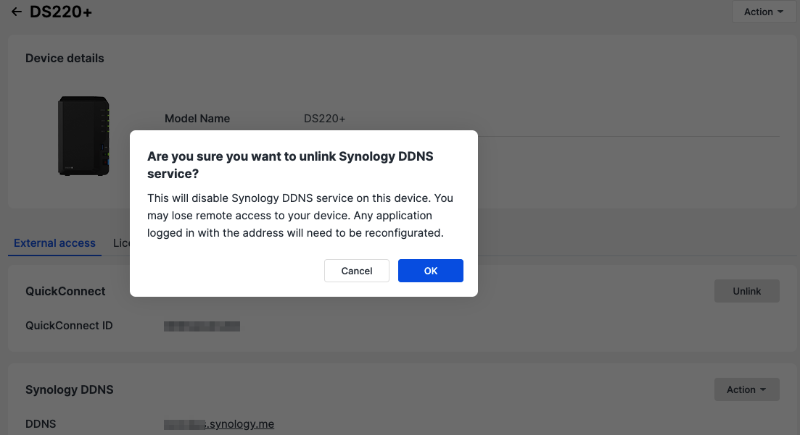The width and height of the screenshot is (800, 435).
Task: Select the partially hidden Lic tab
Action: click(121, 243)
